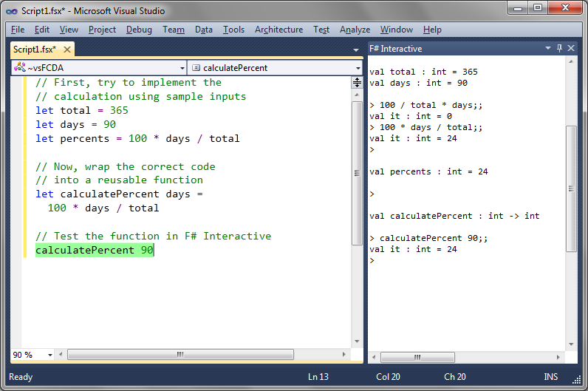Open the Architecture menu
Image resolution: width=588 pixels, height=391 pixels.
click(x=278, y=30)
